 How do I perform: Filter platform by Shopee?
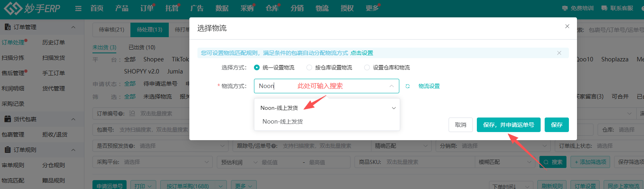pyautogui.click(x=153, y=59)
